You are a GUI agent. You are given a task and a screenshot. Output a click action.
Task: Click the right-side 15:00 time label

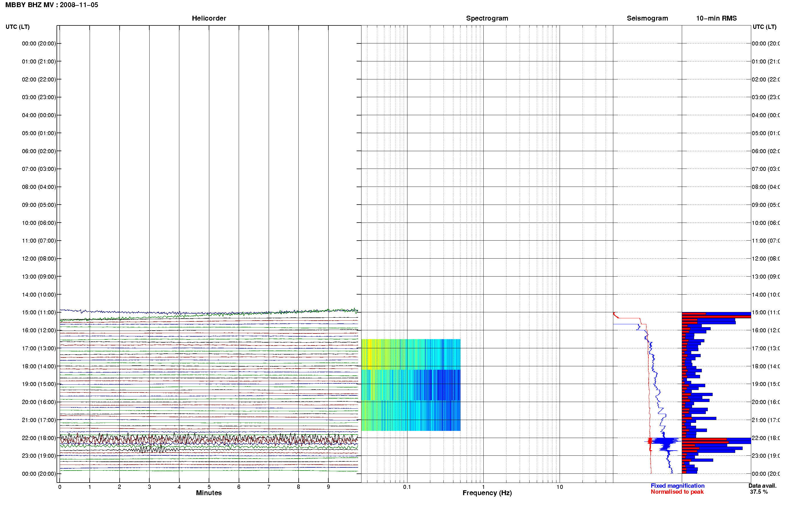pos(765,313)
